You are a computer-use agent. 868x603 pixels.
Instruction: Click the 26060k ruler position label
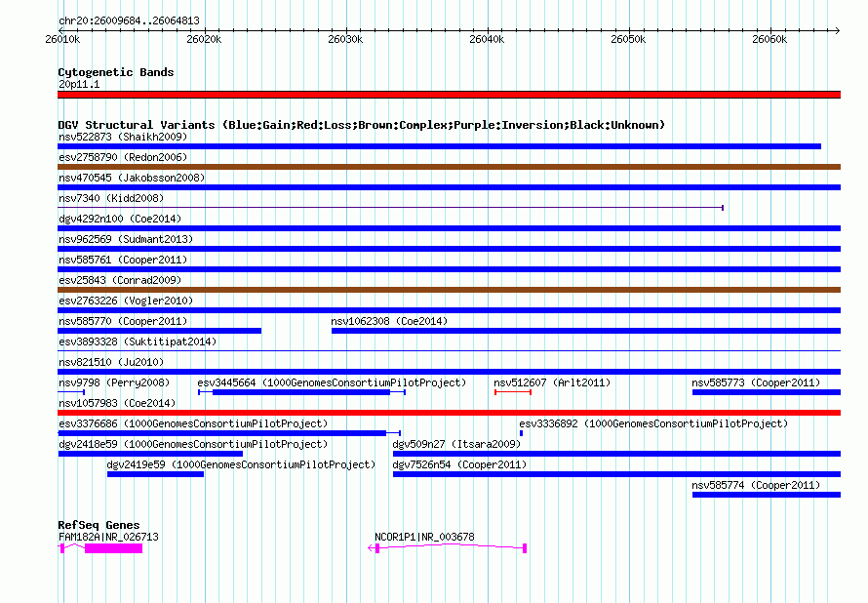pos(769,39)
